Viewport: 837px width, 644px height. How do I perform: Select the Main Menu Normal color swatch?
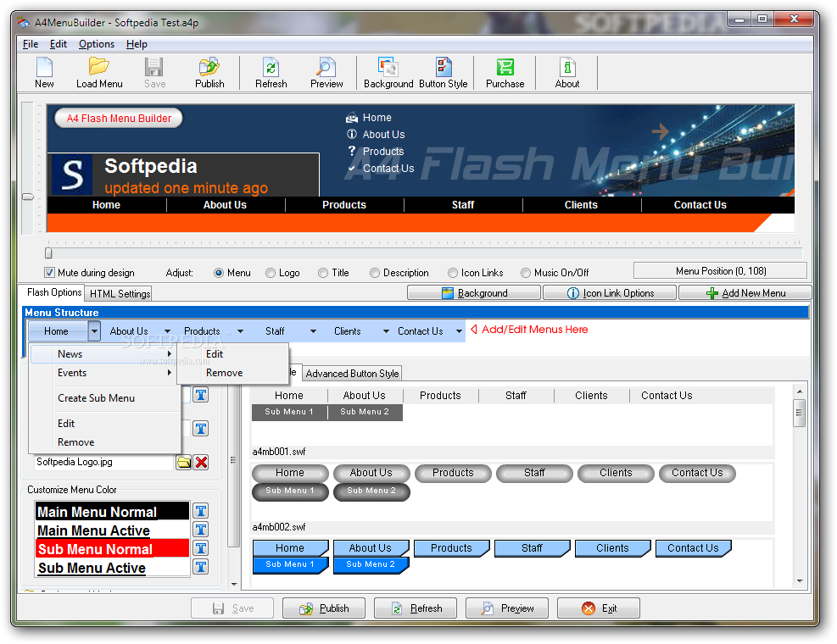coord(112,511)
